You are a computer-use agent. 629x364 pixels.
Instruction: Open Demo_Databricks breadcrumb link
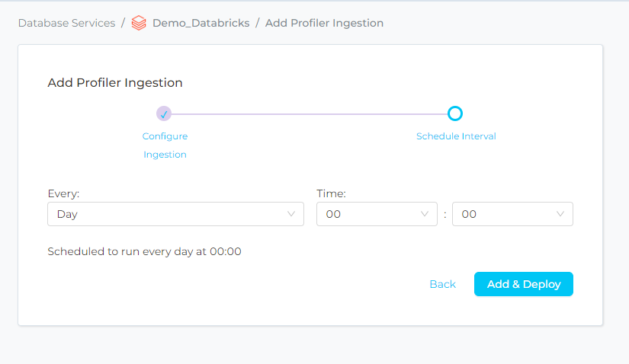click(x=201, y=23)
